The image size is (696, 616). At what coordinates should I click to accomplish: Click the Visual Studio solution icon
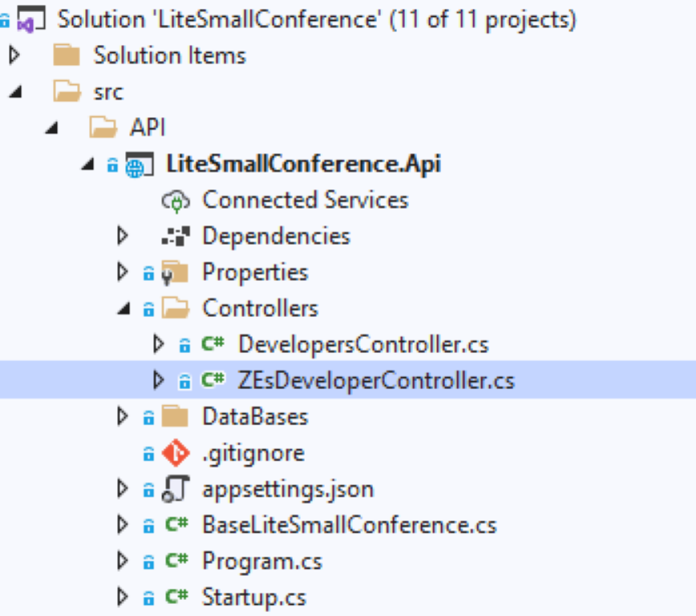(x=30, y=20)
